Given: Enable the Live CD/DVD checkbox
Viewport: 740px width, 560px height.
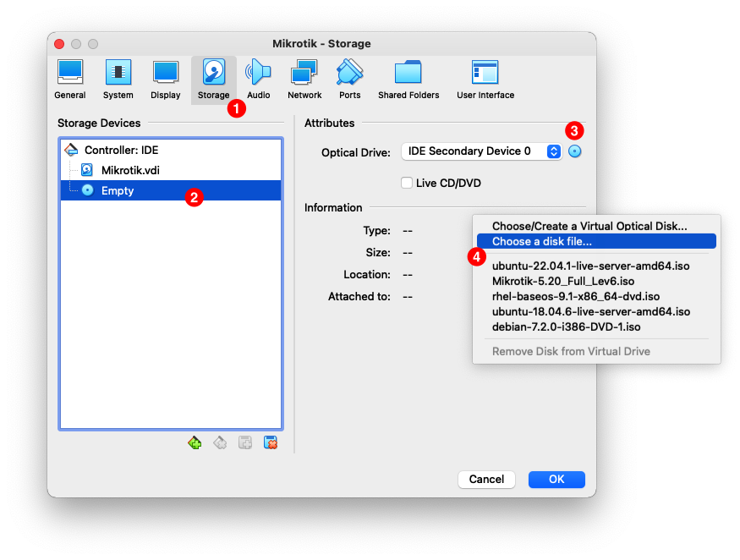Looking at the screenshot, I should coord(407,183).
